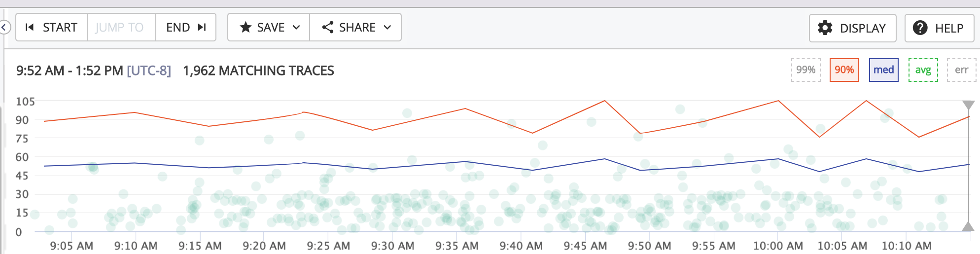Screen dimensions: 980x254
Task: Click the Help question mark icon
Action: tap(920, 28)
